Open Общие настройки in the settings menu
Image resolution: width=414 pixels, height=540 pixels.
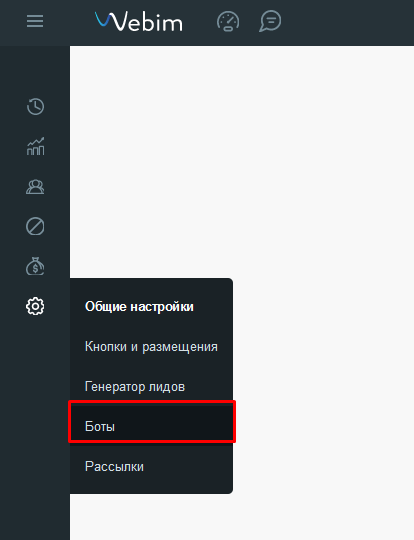point(139,307)
